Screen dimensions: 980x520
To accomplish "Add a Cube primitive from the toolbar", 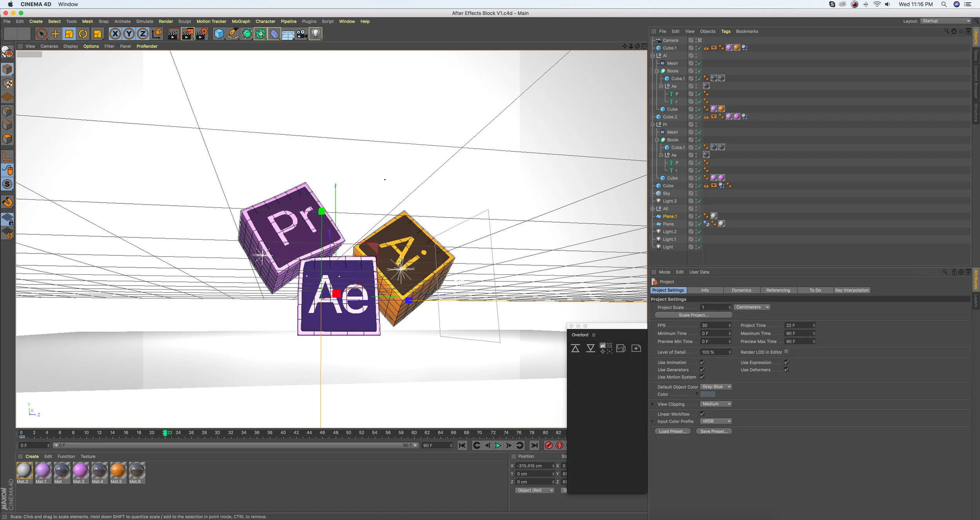I will 219,34.
